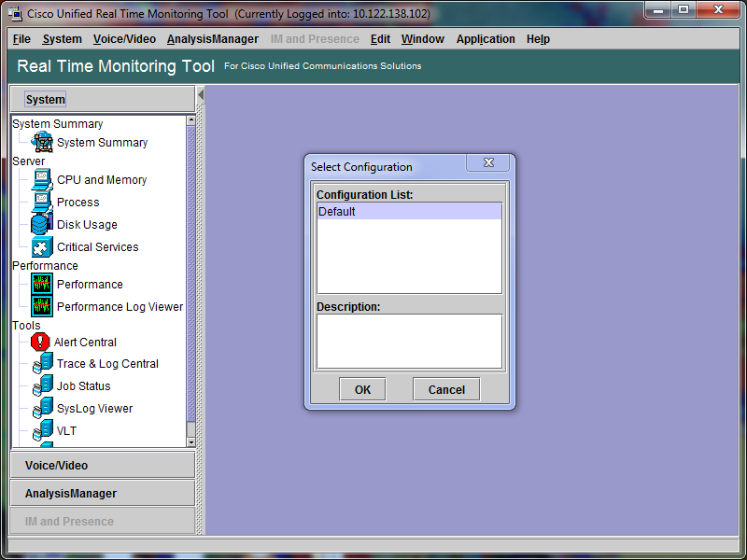Click the Server category heading

click(x=29, y=161)
